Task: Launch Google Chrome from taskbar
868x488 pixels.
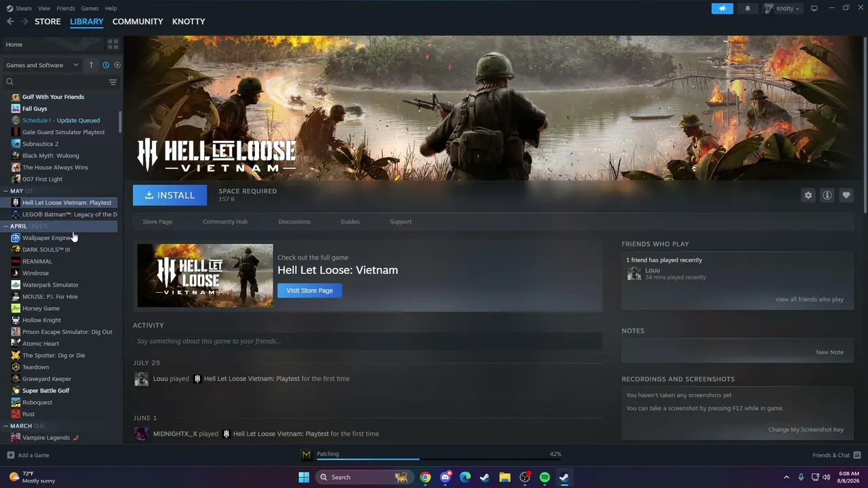Action: tap(425, 477)
